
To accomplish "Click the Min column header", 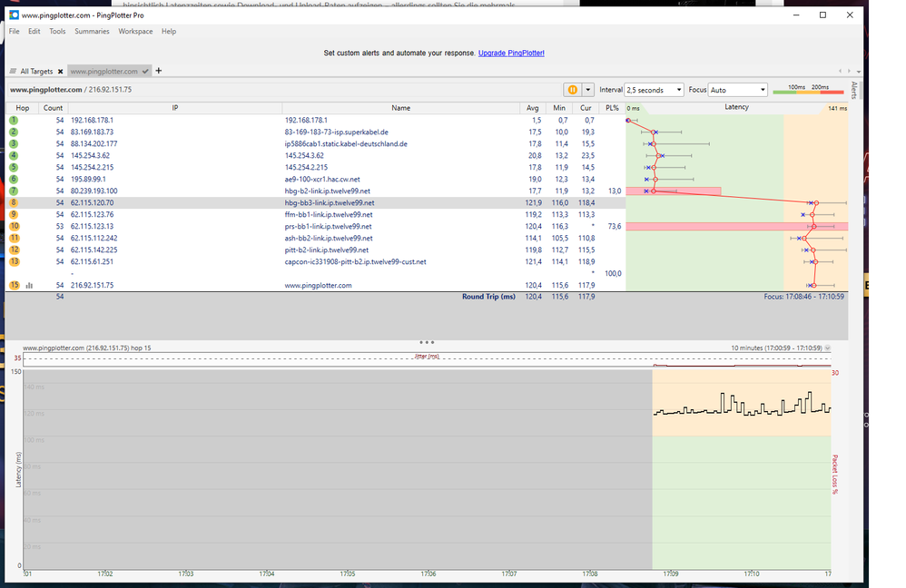I will click(558, 107).
